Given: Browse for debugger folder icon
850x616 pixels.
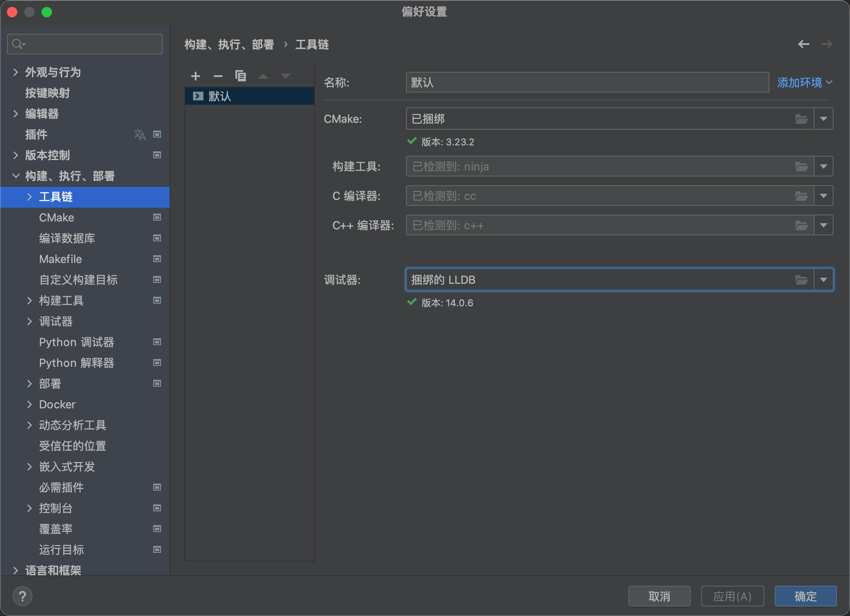Looking at the screenshot, I should pyautogui.click(x=802, y=280).
